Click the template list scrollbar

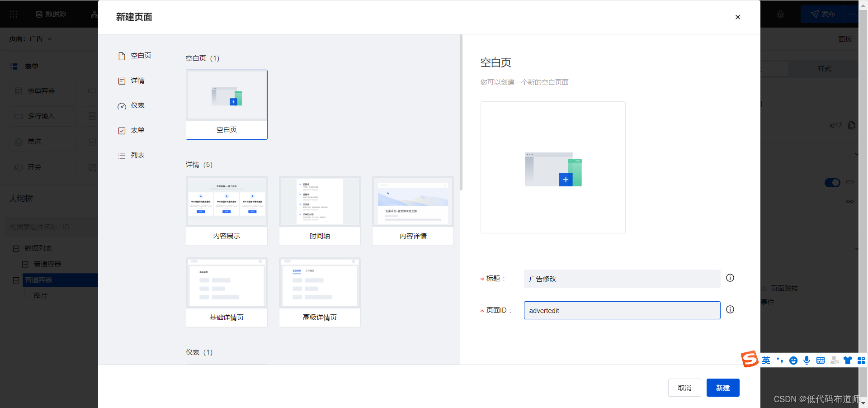(461, 112)
